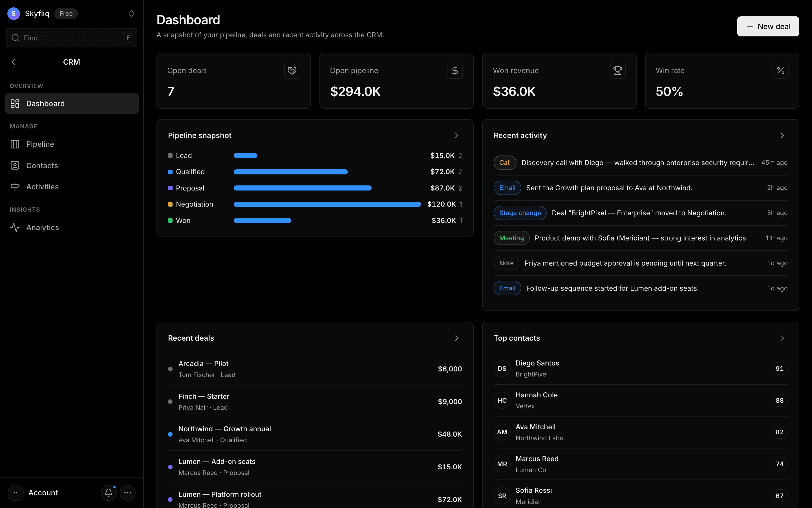Click the Lead stage progress bar
The image size is (812, 508).
click(246, 156)
